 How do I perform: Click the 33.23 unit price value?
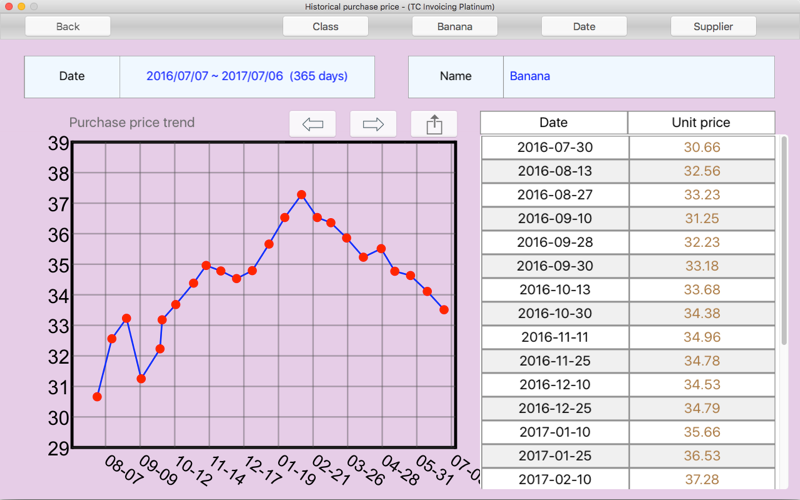click(x=702, y=195)
